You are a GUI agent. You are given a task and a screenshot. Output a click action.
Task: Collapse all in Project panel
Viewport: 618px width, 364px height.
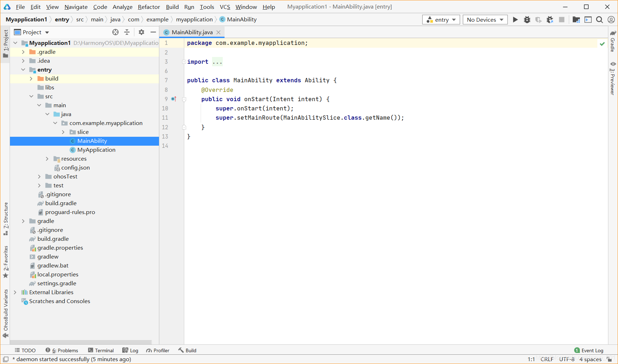click(127, 32)
